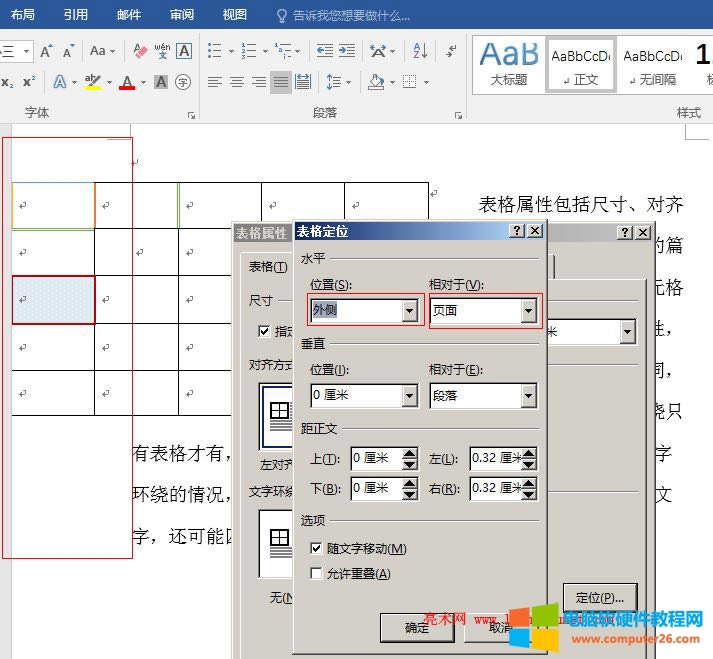Click the Align Left paragraph icon

click(214, 82)
